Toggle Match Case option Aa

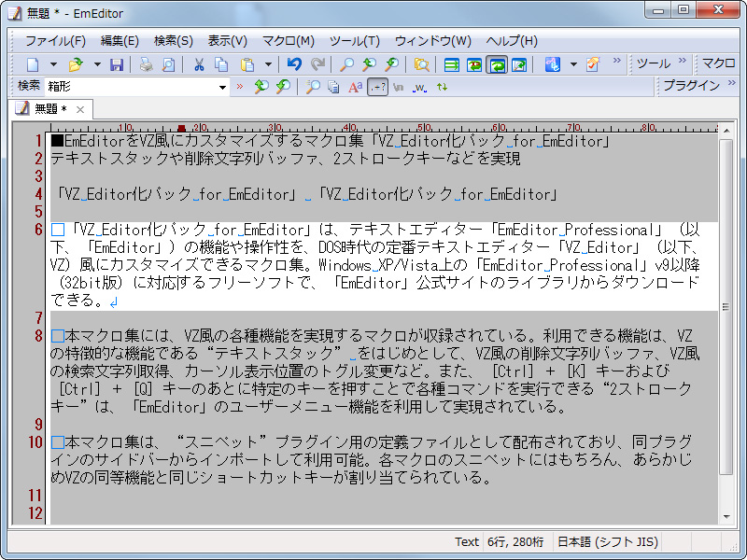pos(356,87)
